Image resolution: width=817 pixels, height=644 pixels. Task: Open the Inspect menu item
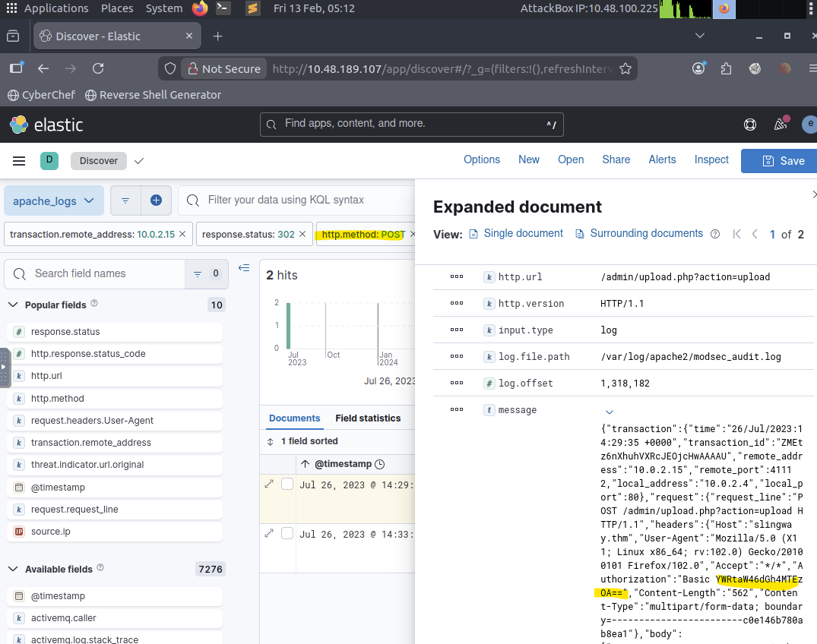pyautogui.click(x=711, y=159)
